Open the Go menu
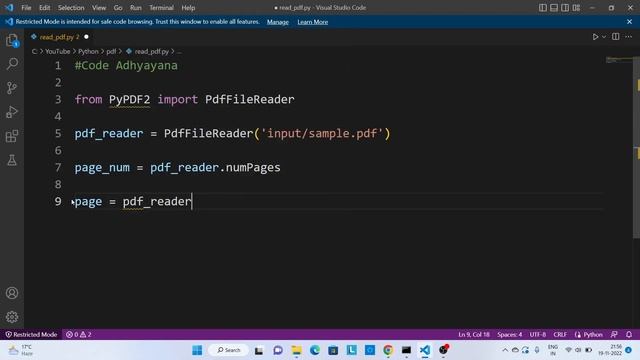The height and width of the screenshot is (360, 640). click(x=118, y=8)
